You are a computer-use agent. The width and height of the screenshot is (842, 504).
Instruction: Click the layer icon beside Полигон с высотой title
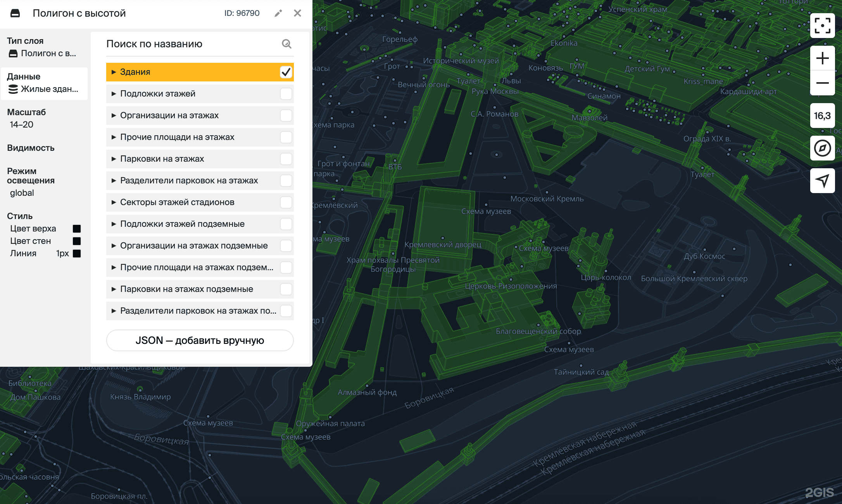(15, 13)
